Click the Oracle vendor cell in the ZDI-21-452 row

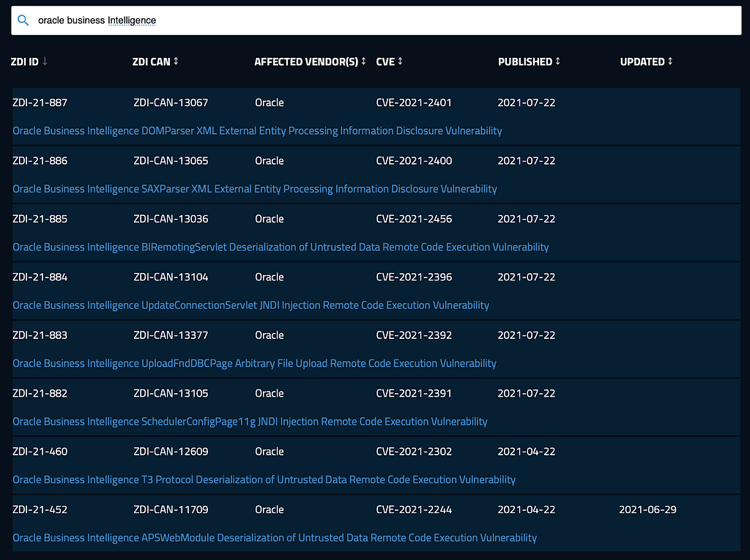click(x=270, y=509)
